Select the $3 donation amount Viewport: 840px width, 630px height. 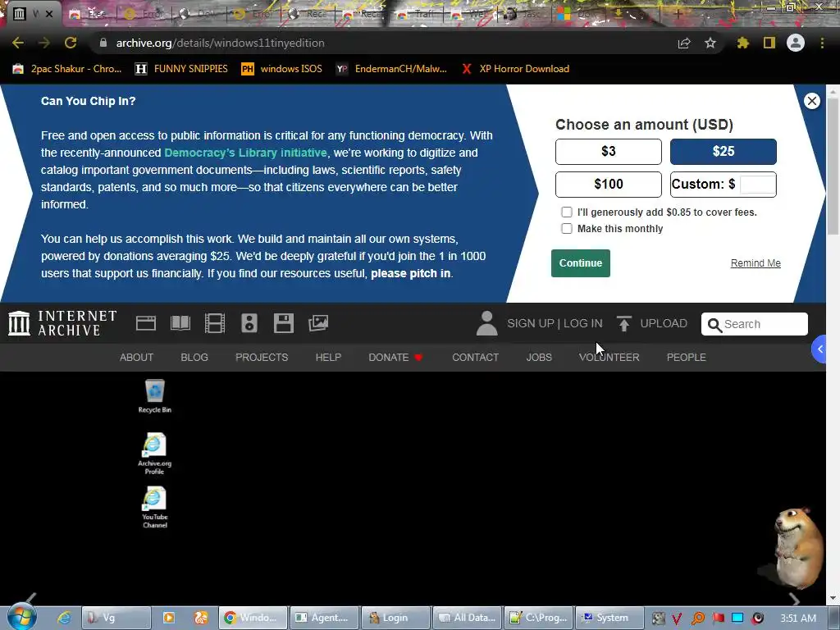click(x=609, y=152)
